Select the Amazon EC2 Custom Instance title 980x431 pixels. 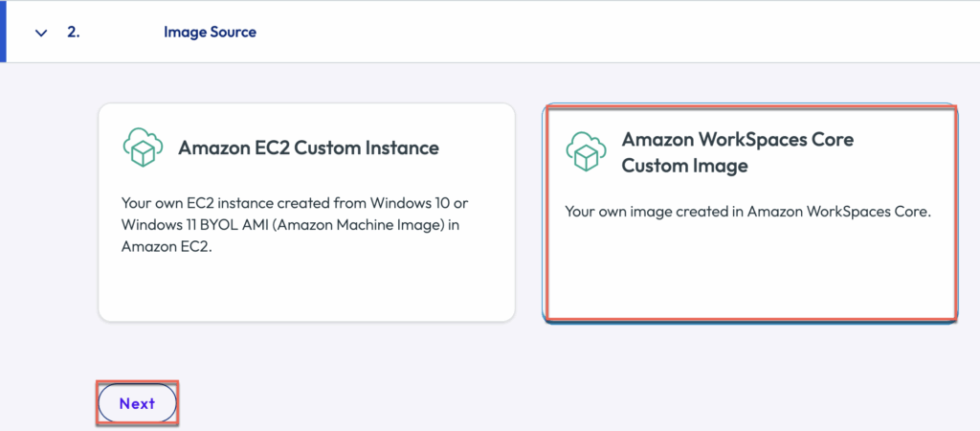[x=308, y=147]
